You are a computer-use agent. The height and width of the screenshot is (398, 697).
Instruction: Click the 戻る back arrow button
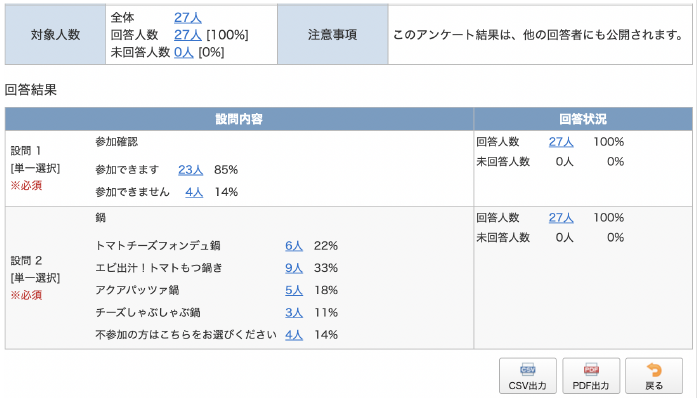tap(654, 376)
